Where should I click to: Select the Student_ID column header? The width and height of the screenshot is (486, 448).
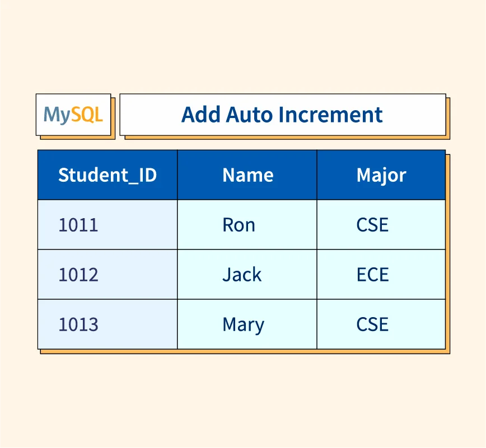pyautogui.click(x=108, y=175)
